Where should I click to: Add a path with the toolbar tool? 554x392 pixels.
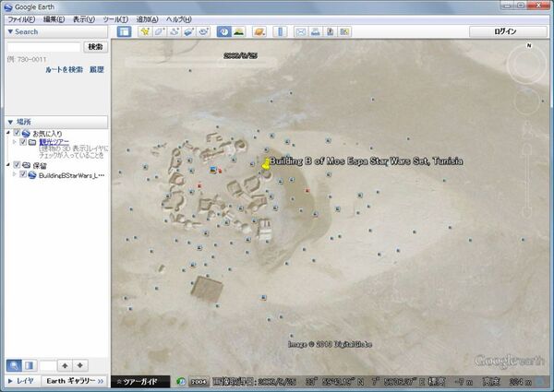pyautogui.click(x=174, y=31)
